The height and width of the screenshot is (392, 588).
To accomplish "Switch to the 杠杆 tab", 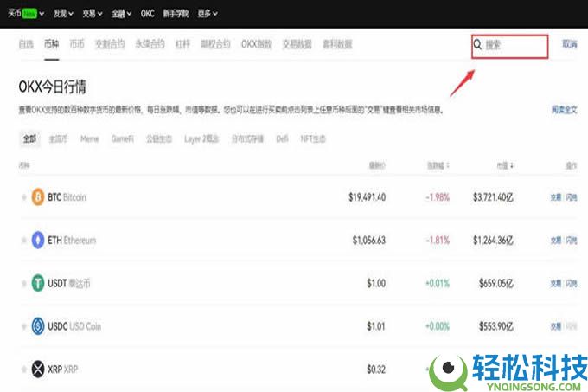I will tap(182, 44).
